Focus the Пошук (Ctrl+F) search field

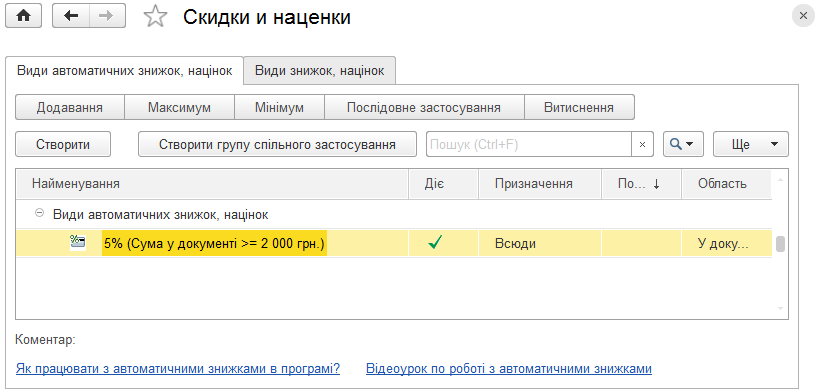(529, 145)
